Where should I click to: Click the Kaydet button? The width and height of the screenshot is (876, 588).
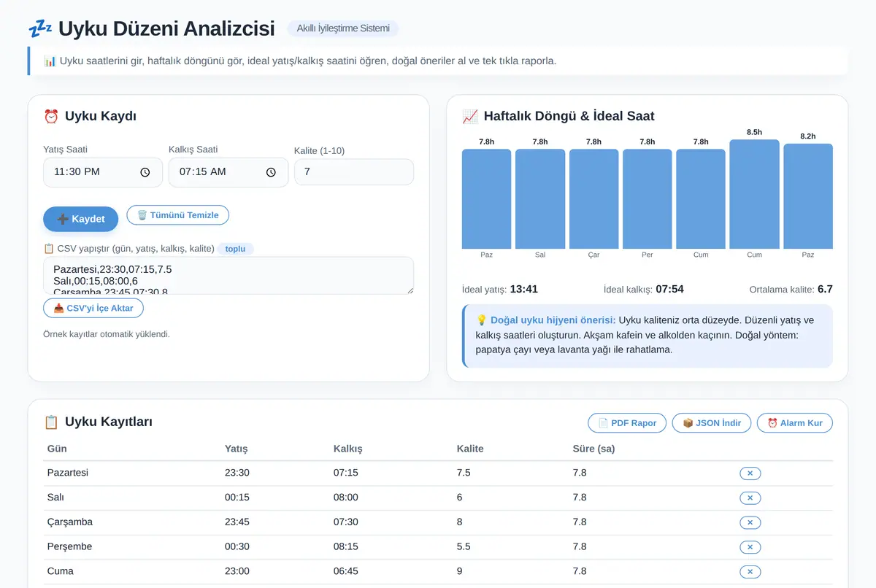(x=80, y=219)
